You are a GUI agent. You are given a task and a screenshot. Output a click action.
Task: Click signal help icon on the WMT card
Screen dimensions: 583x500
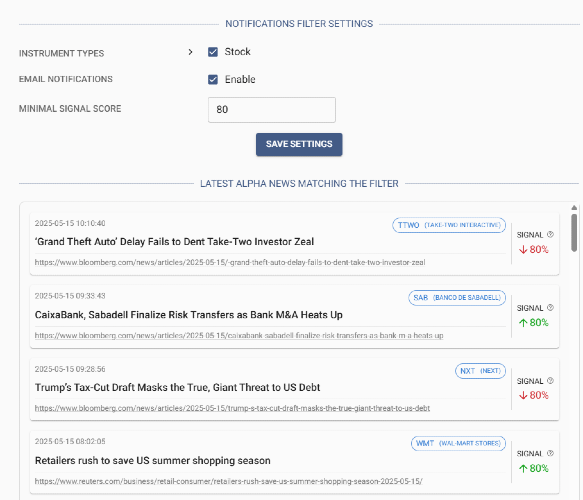pos(551,453)
